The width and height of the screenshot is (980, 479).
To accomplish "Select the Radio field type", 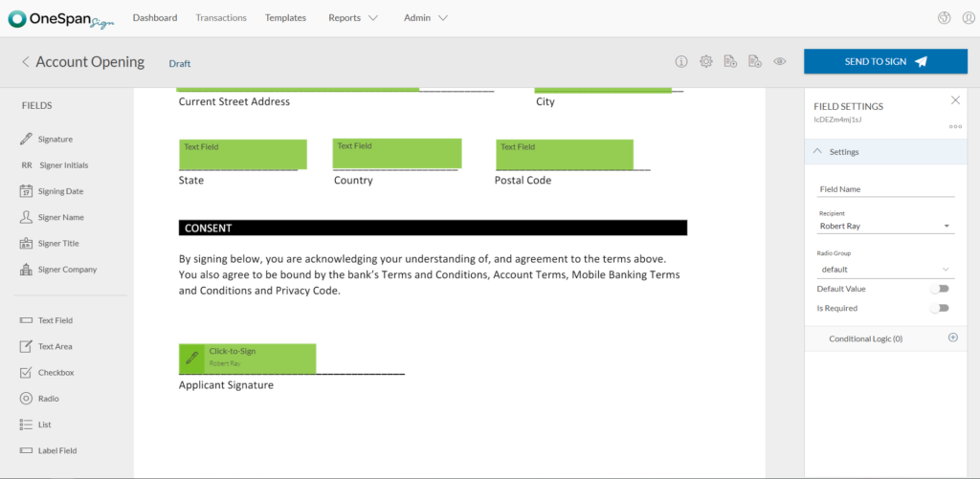I will (48, 399).
